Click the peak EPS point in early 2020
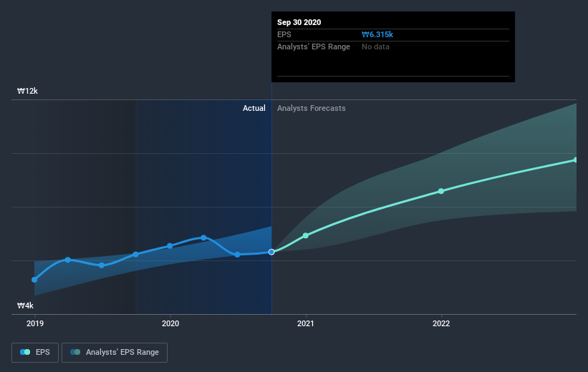The width and height of the screenshot is (588, 372). point(204,238)
